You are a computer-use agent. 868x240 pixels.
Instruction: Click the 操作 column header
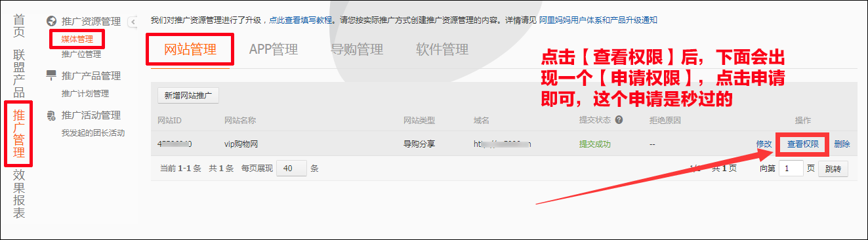pyautogui.click(x=803, y=121)
